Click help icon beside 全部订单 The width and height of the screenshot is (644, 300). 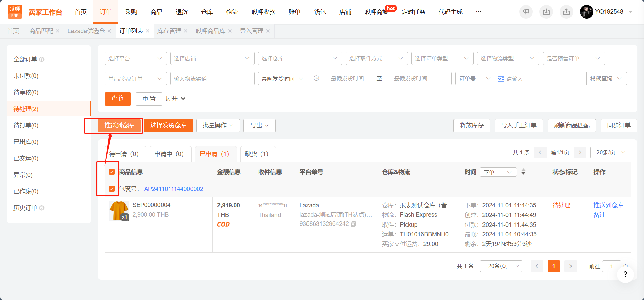click(x=42, y=59)
